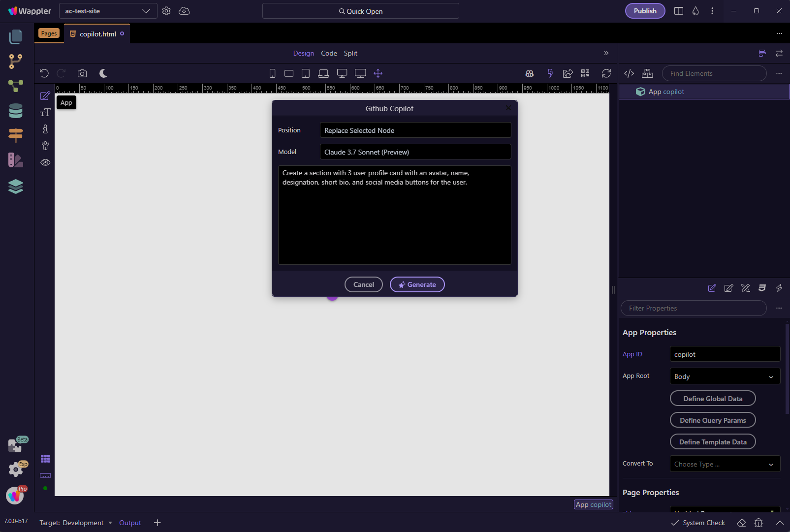Click the Publish button
This screenshot has width=790, height=532.
[645, 11]
